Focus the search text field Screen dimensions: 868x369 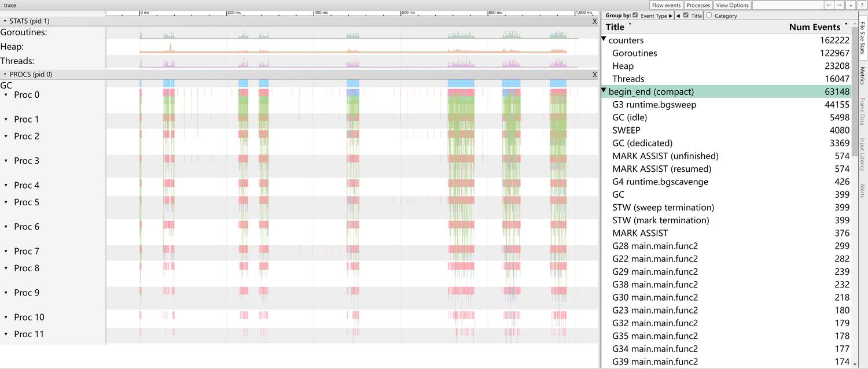787,5
